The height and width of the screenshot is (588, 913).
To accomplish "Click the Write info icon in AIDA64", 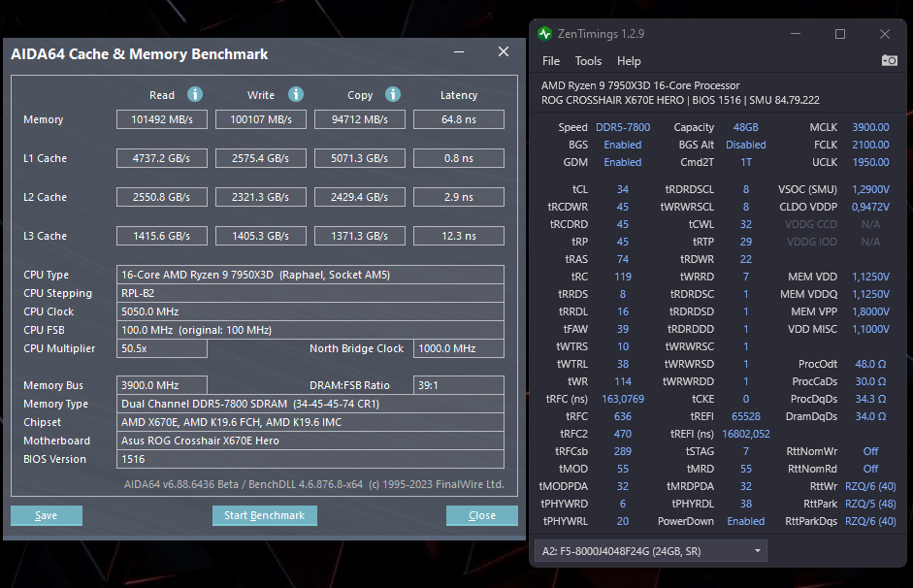I will 296,94.
